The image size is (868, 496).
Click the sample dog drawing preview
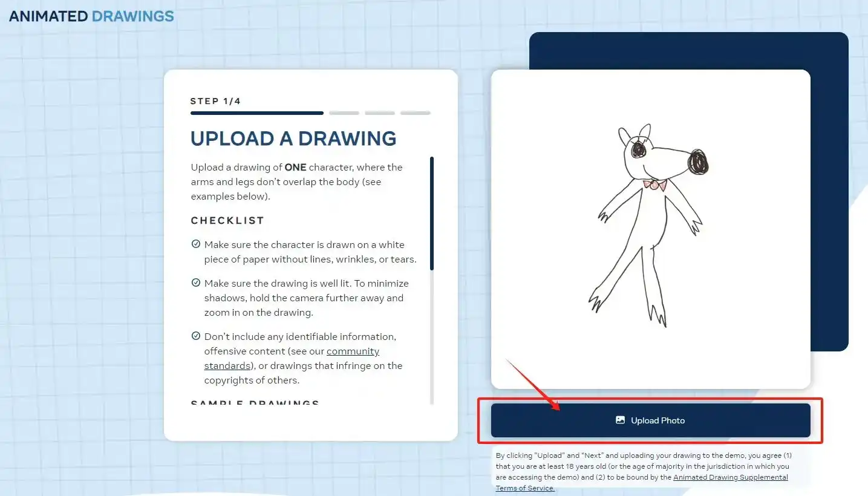point(650,229)
